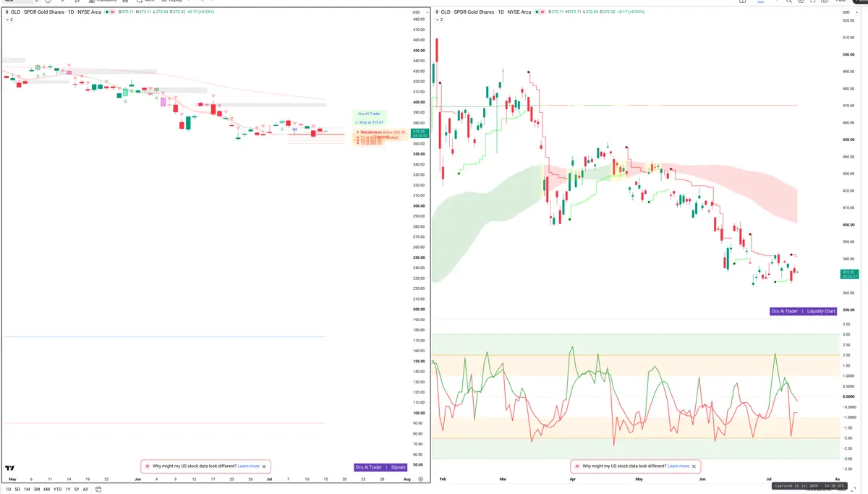Viewport: 868px width, 494px height.
Task: Expand the left chart's indicator legend
Action: tap(9, 20)
